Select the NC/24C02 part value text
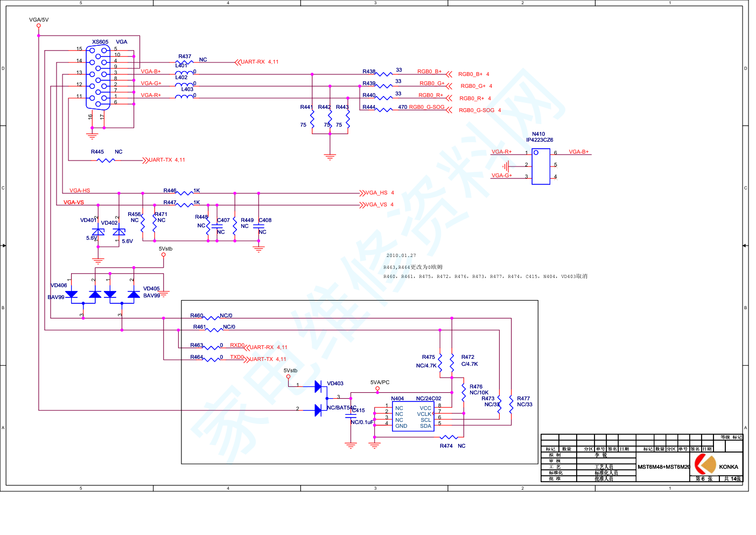Screen dimensions: 756x535 click(429, 399)
